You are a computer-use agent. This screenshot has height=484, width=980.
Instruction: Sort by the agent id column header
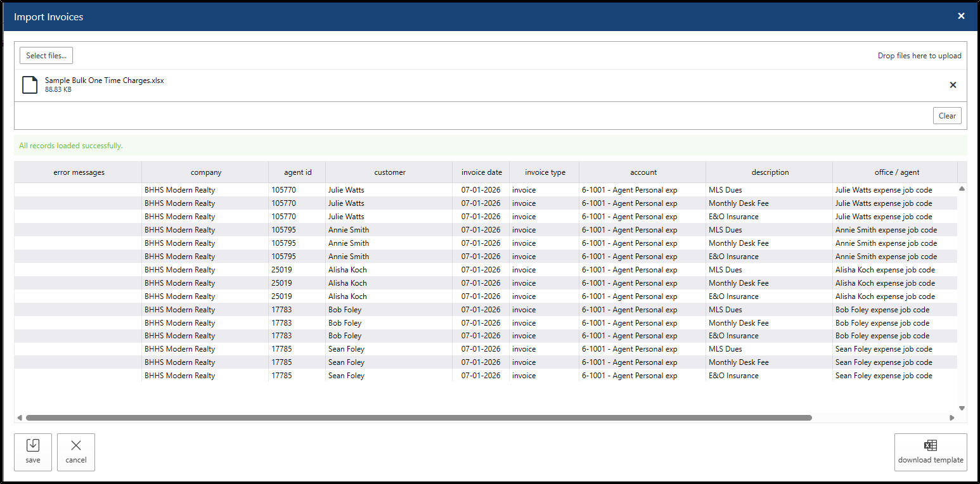[x=298, y=172]
